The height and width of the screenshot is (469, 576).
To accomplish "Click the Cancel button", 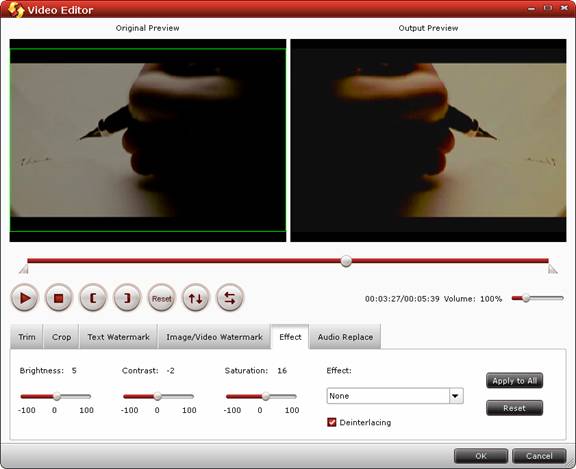I will click(539, 456).
